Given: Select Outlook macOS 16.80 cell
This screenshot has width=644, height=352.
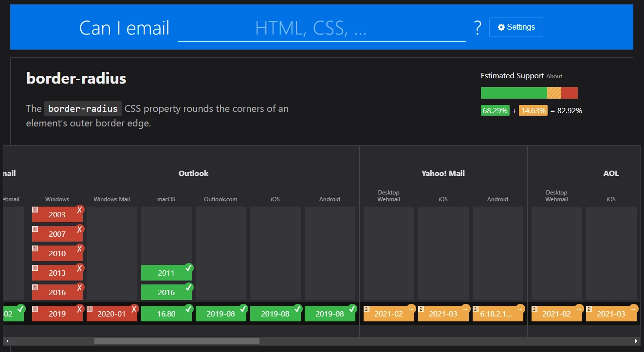Looking at the screenshot, I should coord(166,314).
